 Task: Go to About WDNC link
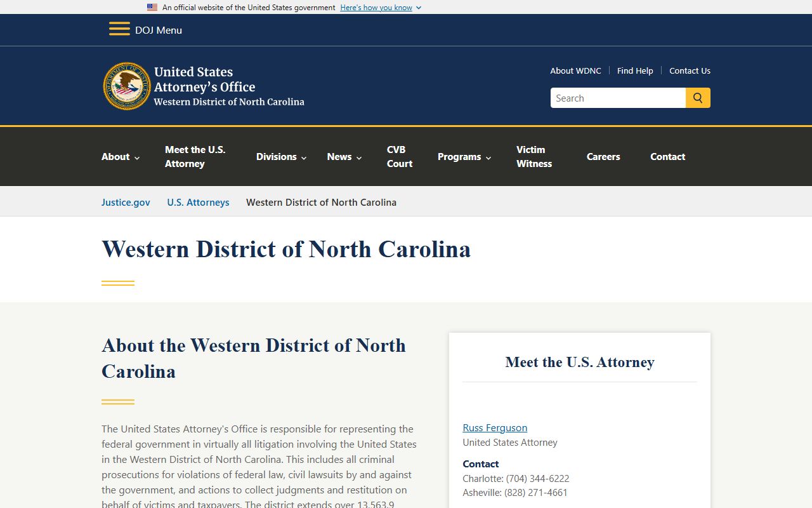575,70
